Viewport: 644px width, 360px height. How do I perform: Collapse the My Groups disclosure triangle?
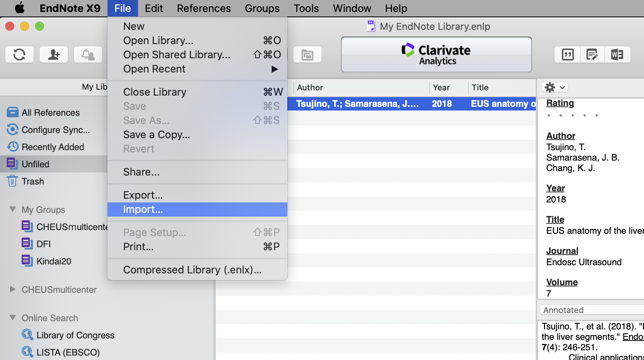[13, 209]
